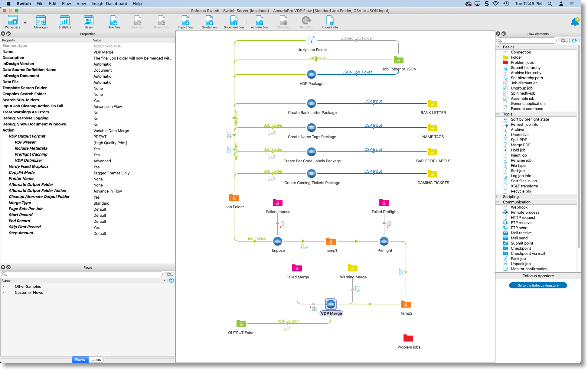Open the Workspace dropdown arrow
588x370 pixels.
[25, 22]
